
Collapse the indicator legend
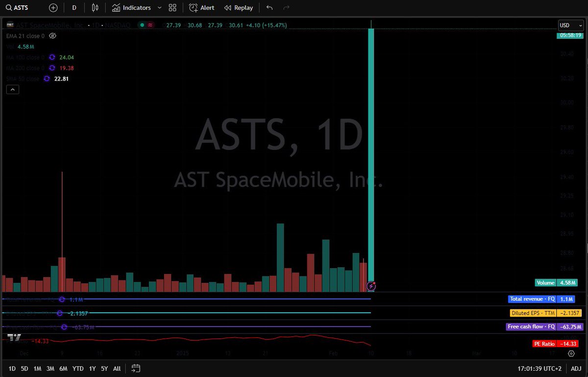(13, 89)
